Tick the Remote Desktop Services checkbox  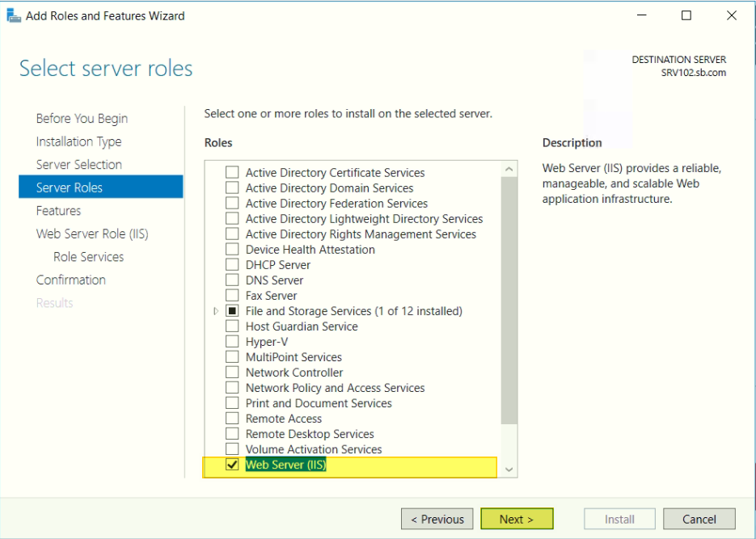(232, 434)
